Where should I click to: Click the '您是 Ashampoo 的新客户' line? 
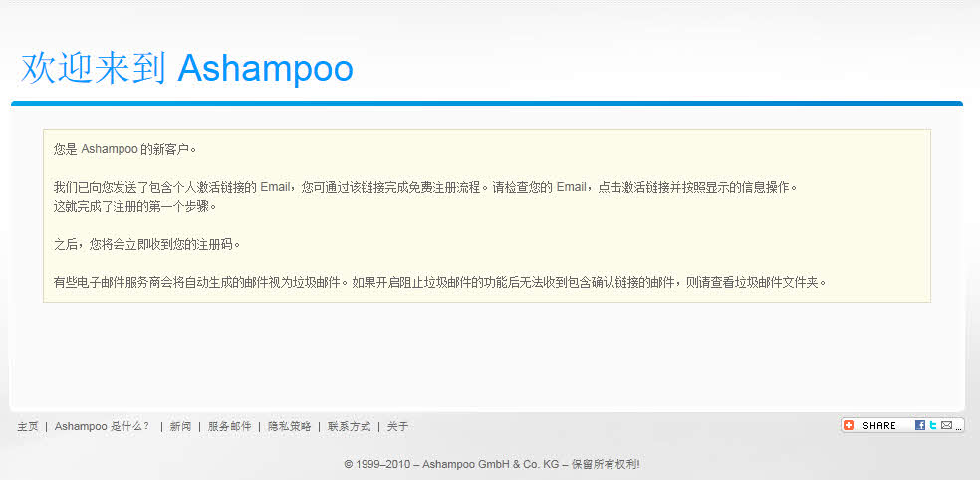coord(124,149)
